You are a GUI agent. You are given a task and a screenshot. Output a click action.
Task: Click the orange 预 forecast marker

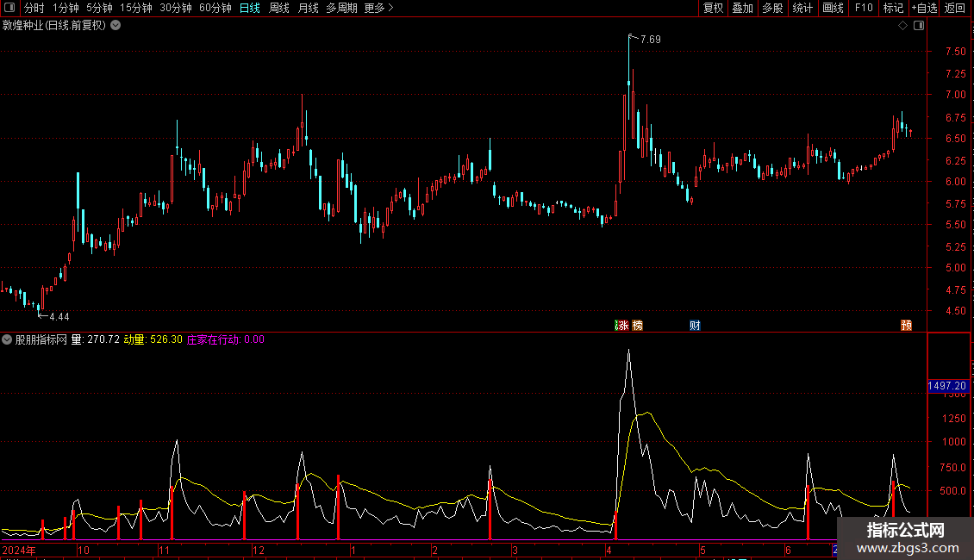pos(906,326)
